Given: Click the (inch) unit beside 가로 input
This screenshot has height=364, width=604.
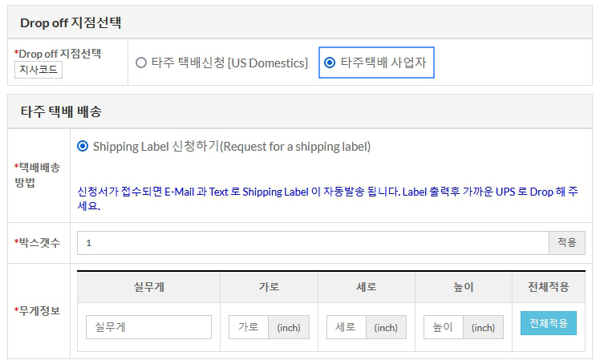Looking at the screenshot, I should click(x=289, y=327).
